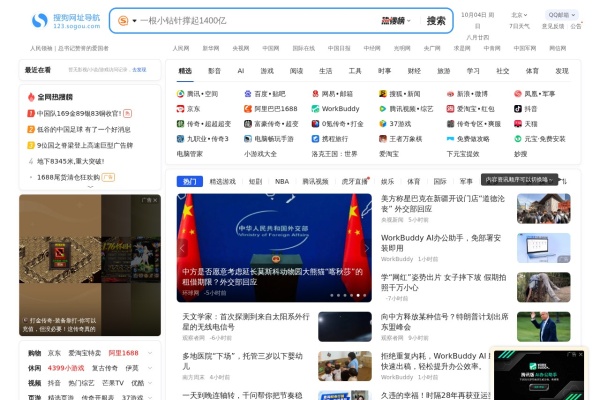
Task: Select the 热门 news tab
Action: [190, 181]
